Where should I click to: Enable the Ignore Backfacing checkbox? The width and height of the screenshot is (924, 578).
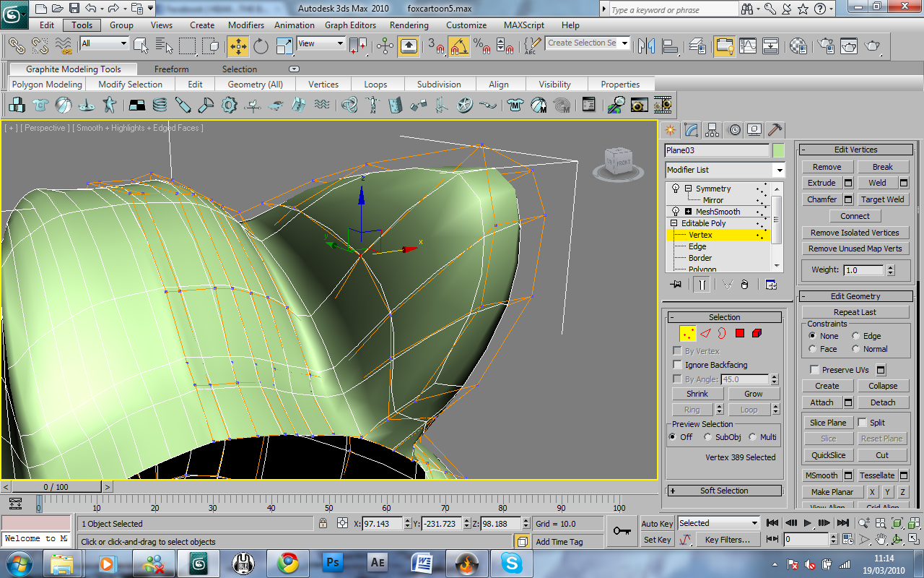pos(677,365)
